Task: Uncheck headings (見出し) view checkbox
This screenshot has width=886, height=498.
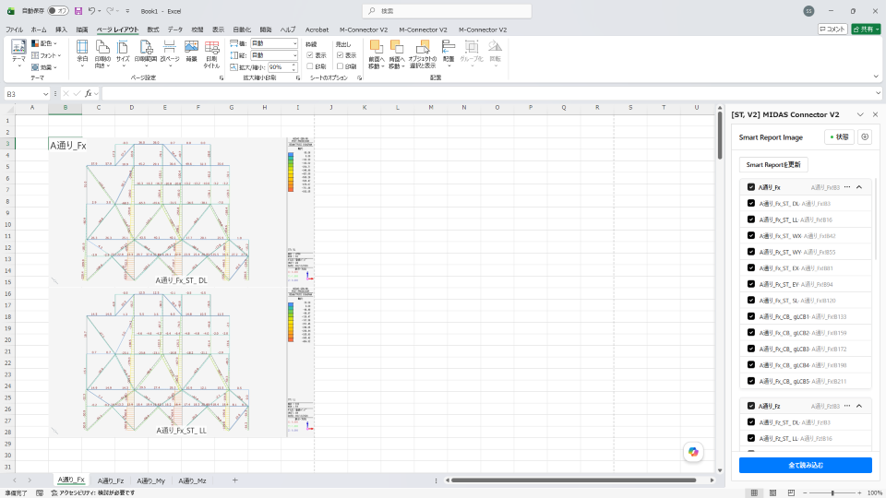Action: (340, 55)
